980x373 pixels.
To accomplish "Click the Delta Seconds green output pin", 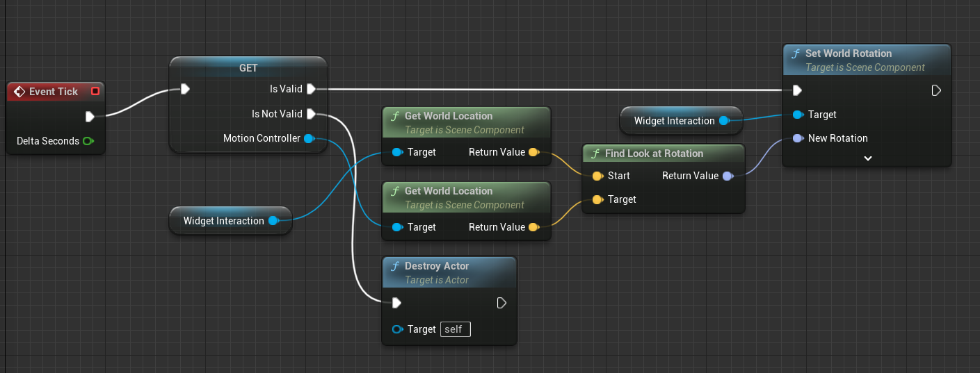I will click(x=88, y=141).
